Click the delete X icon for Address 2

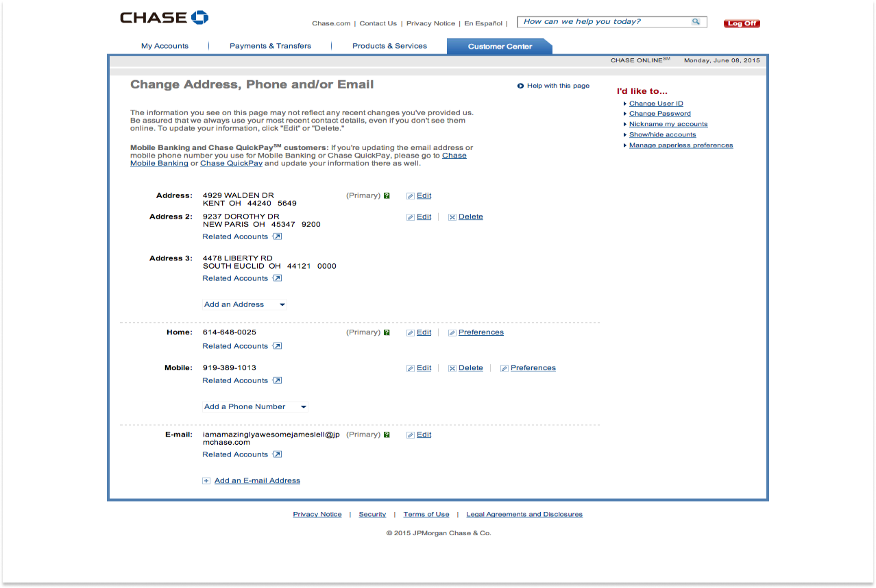pyautogui.click(x=452, y=217)
